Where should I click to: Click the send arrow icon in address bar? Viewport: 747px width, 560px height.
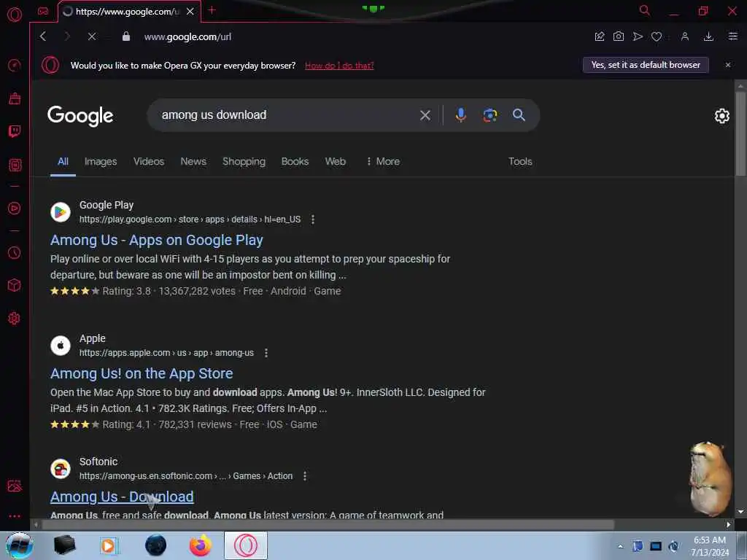click(638, 36)
